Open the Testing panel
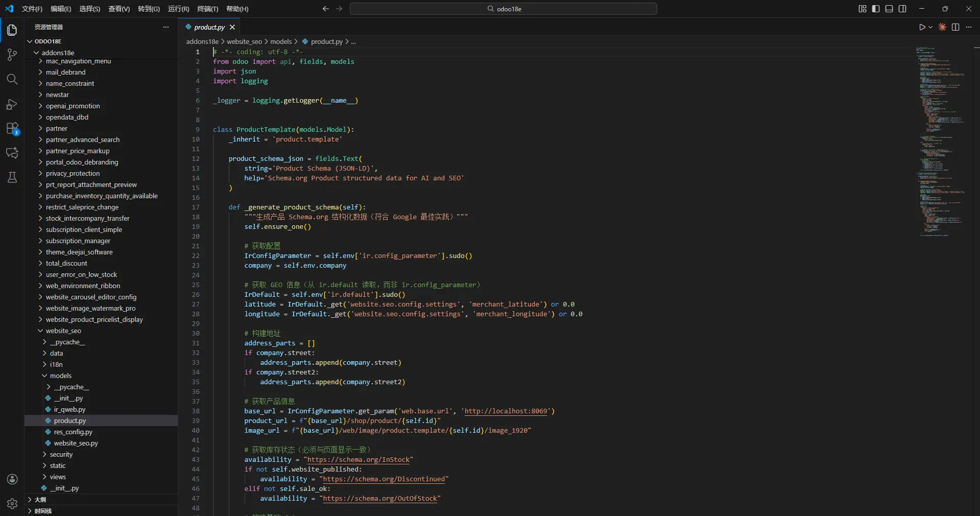This screenshot has height=516, width=980. click(x=12, y=177)
